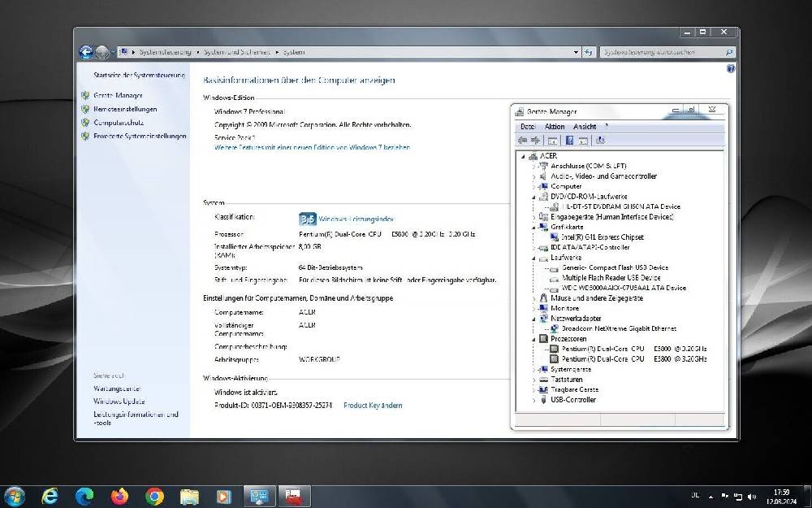This screenshot has width=812, height=508.
Task: Collapse the DVD/CD-ROM-Laufwerke category
Action: pos(534,197)
